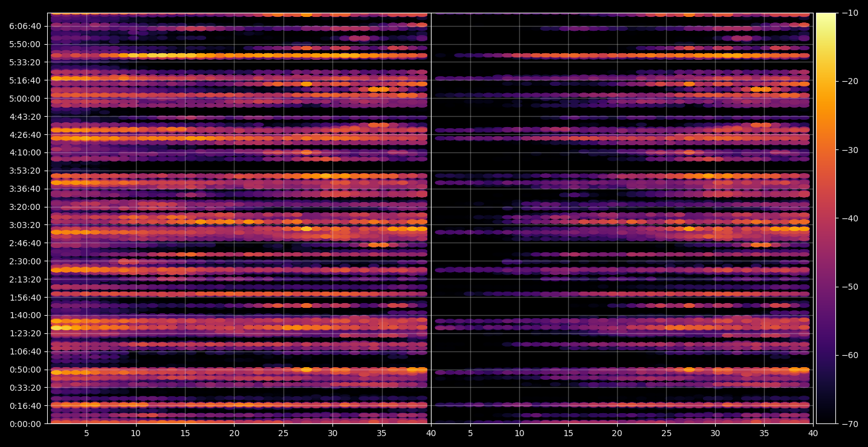Screen dimensions: 868x447
Task: Select x-axis tick 20 under the left panel
Action: coord(235,434)
